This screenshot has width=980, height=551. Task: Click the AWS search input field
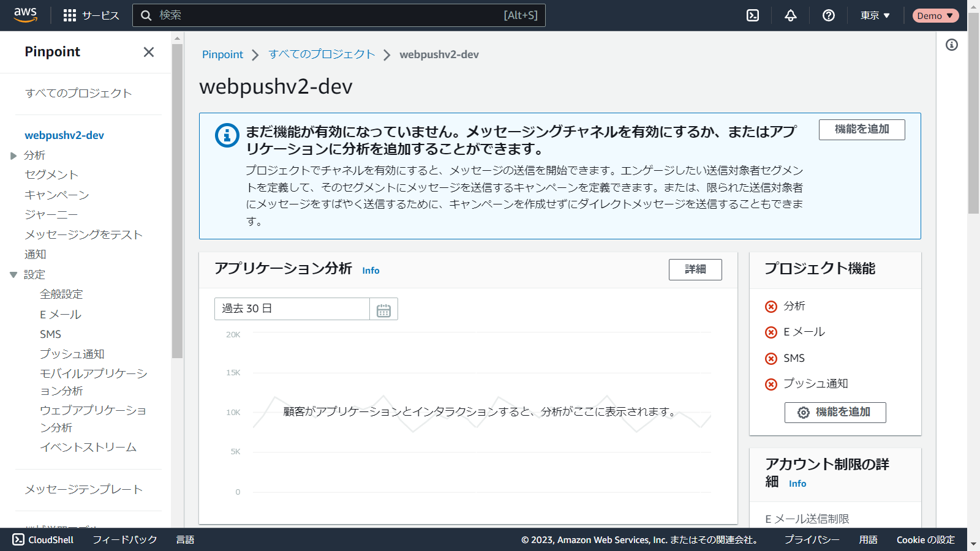pos(331,15)
